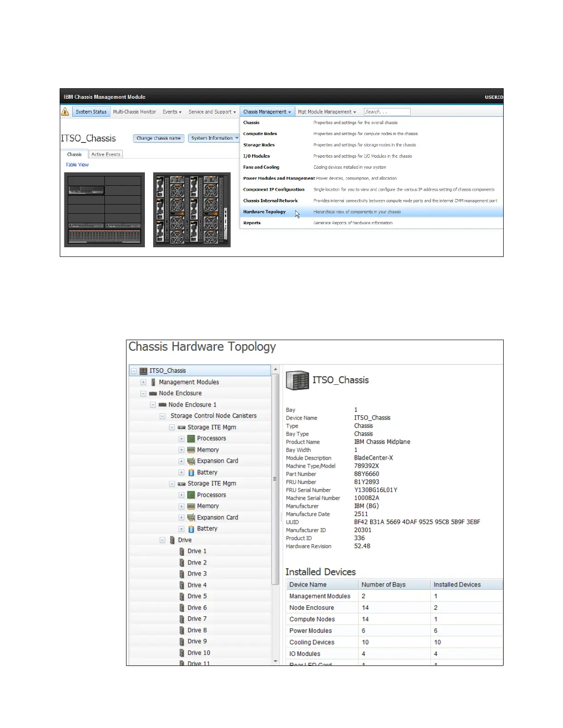Expand Processors under the first Storage ITE Mgm
This screenshot has width=563, height=728.
181,439
